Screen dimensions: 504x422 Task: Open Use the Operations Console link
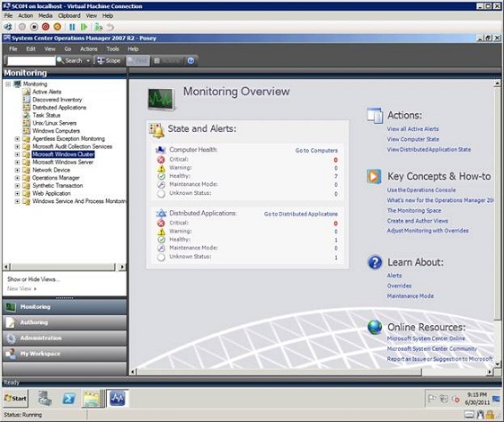coord(421,189)
